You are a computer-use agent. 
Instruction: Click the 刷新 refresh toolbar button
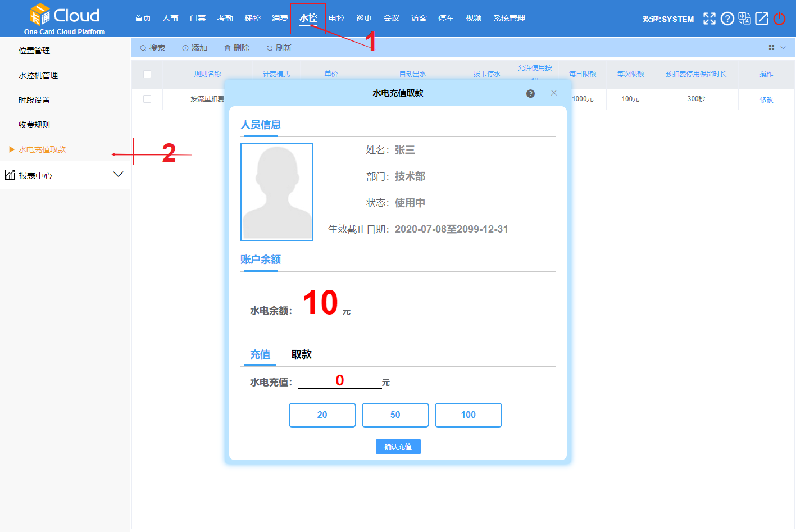(279, 48)
